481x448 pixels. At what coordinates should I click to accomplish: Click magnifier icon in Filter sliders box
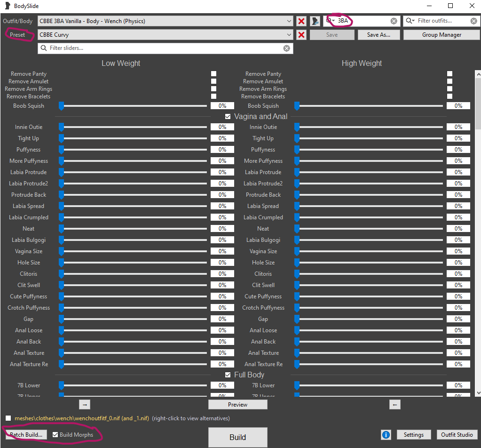[x=44, y=48]
